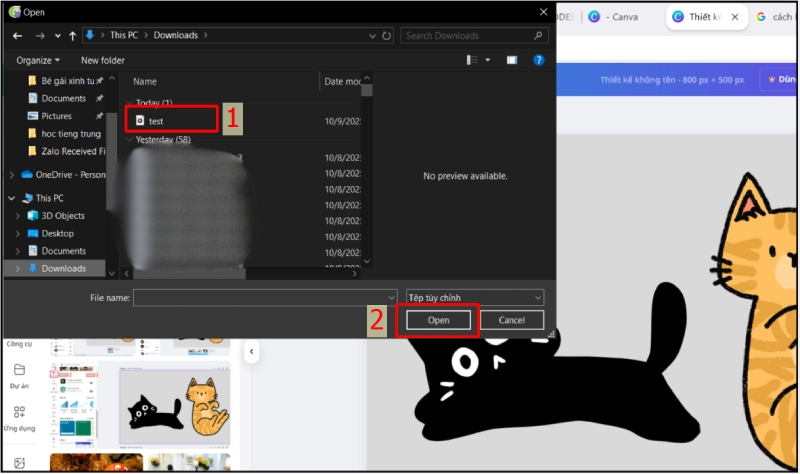800x474 pixels.
Task: Change view layout icon
Action: click(x=473, y=60)
